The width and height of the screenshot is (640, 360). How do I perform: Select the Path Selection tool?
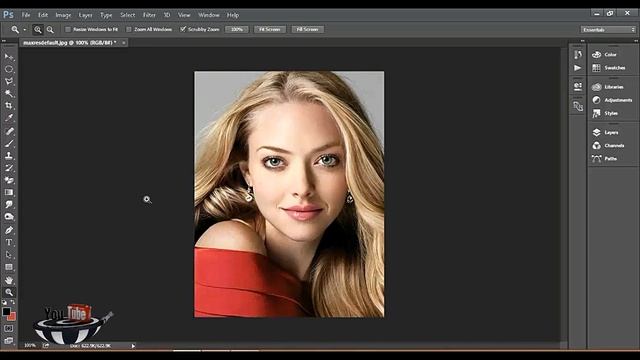pyautogui.click(x=9, y=255)
